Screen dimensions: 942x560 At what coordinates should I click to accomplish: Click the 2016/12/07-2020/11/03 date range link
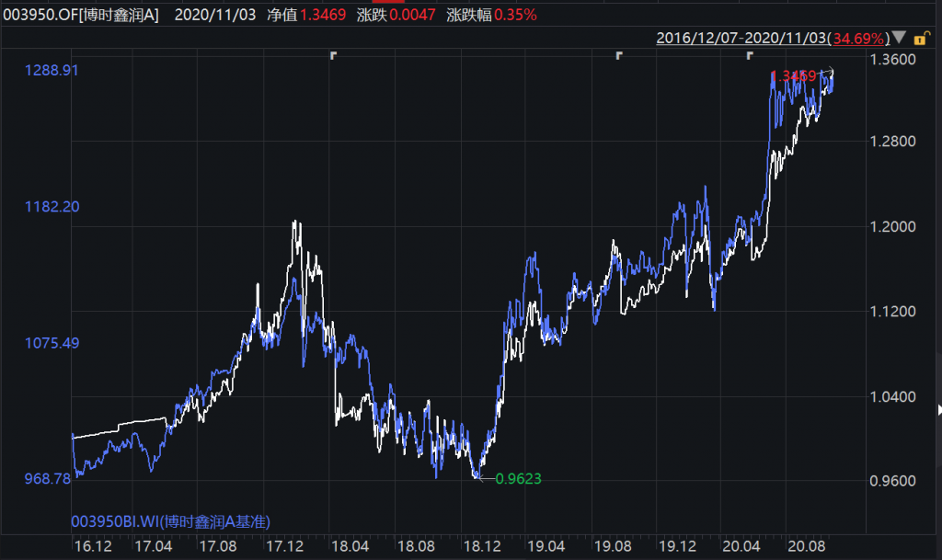741,39
